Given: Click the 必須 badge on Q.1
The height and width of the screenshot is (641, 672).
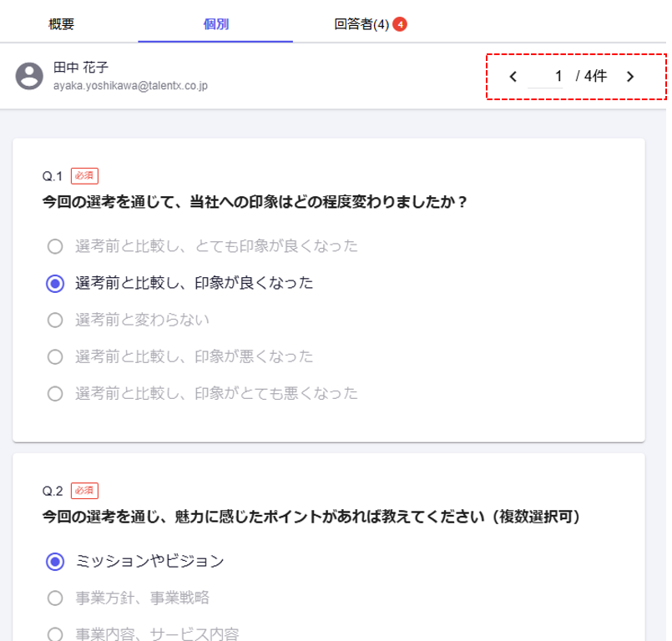Looking at the screenshot, I should click(85, 175).
